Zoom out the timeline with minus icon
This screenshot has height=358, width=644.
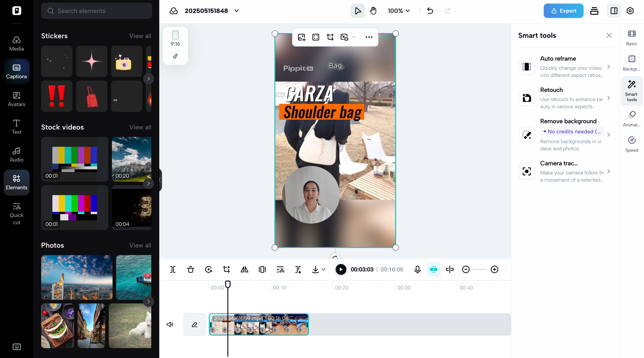465,269
